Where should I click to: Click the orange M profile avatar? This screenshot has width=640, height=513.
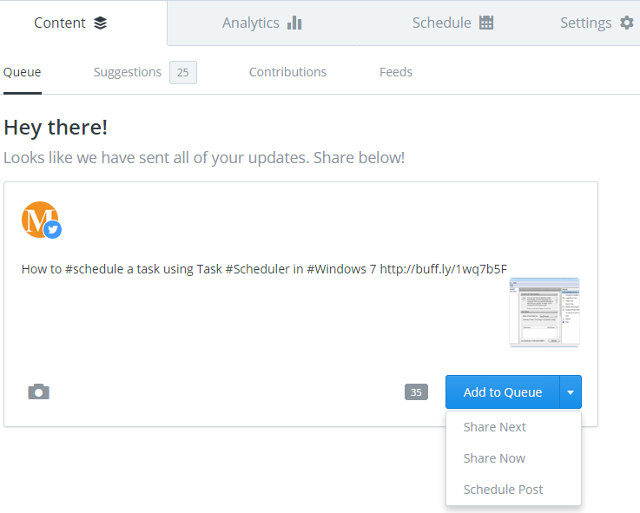pyautogui.click(x=38, y=219)
